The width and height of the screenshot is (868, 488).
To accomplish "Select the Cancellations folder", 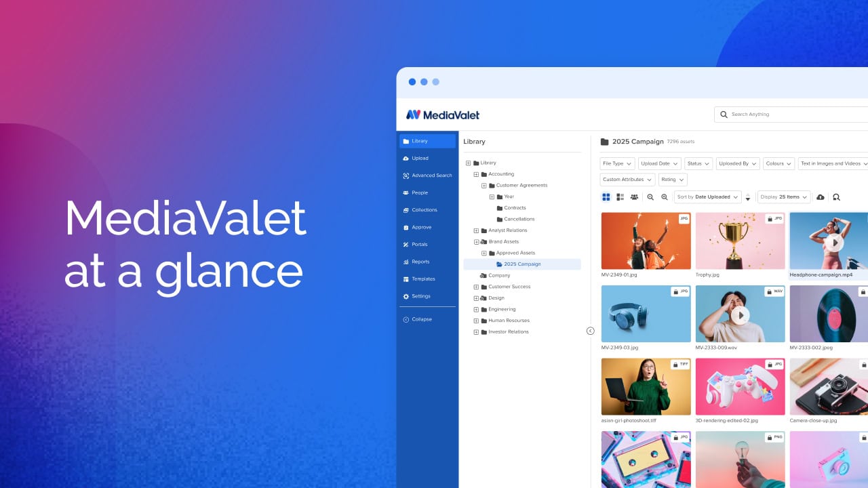I will 516,219.
